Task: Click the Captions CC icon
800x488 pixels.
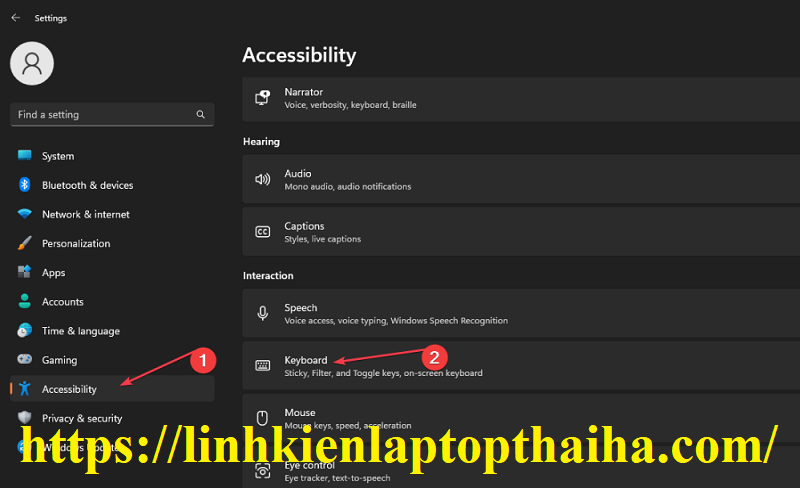Action: click(263, 232)
